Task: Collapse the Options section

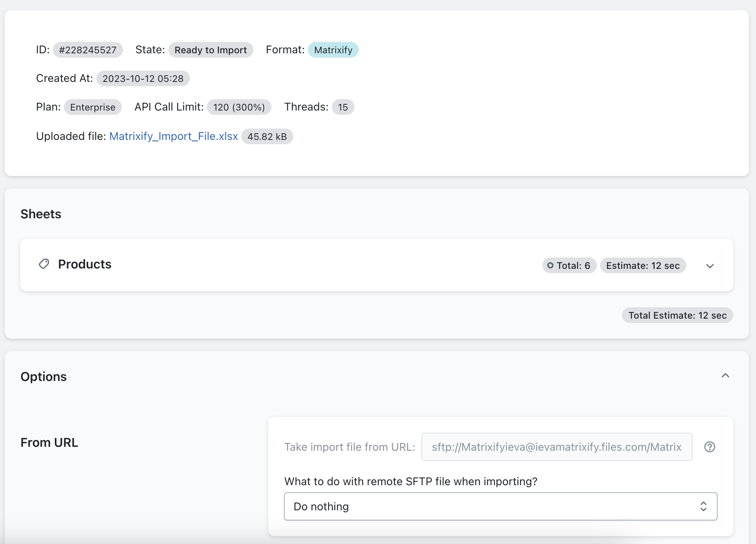Action: pos(725,376)
